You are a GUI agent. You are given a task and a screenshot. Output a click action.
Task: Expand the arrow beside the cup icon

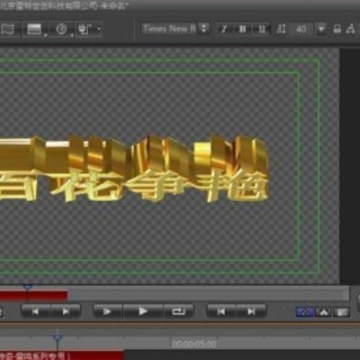point(99,29)
